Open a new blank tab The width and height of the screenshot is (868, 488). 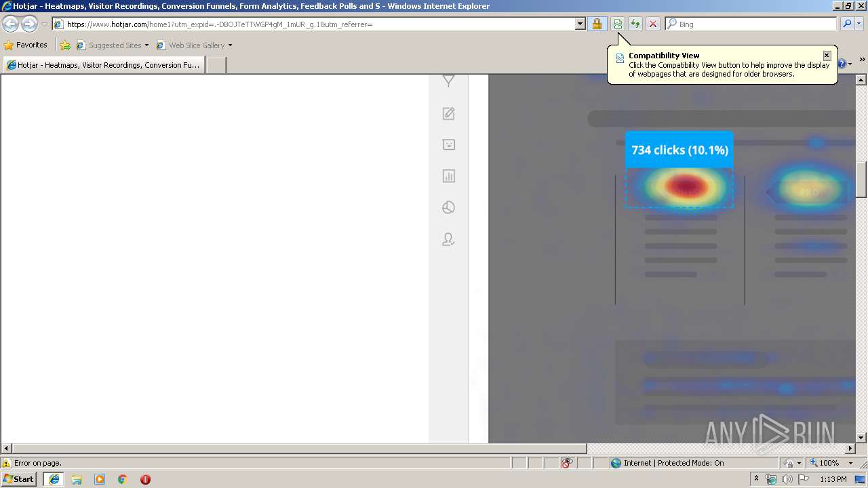coord(216,65)
